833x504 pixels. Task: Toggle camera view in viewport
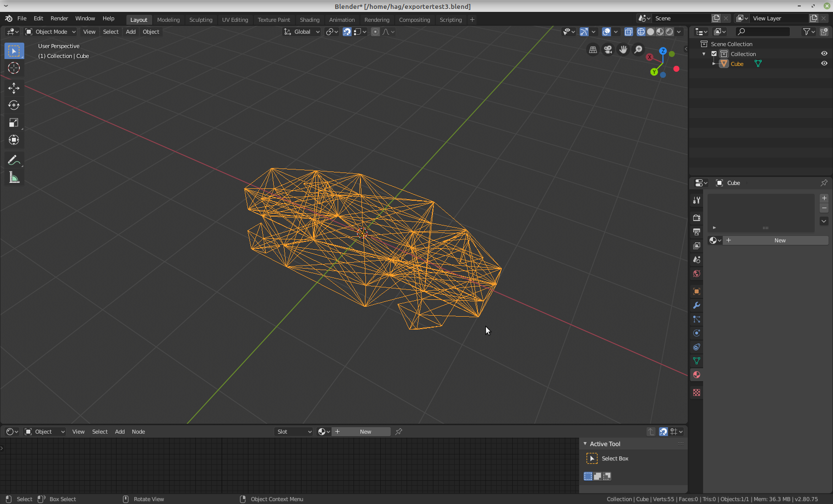[608, 50]
